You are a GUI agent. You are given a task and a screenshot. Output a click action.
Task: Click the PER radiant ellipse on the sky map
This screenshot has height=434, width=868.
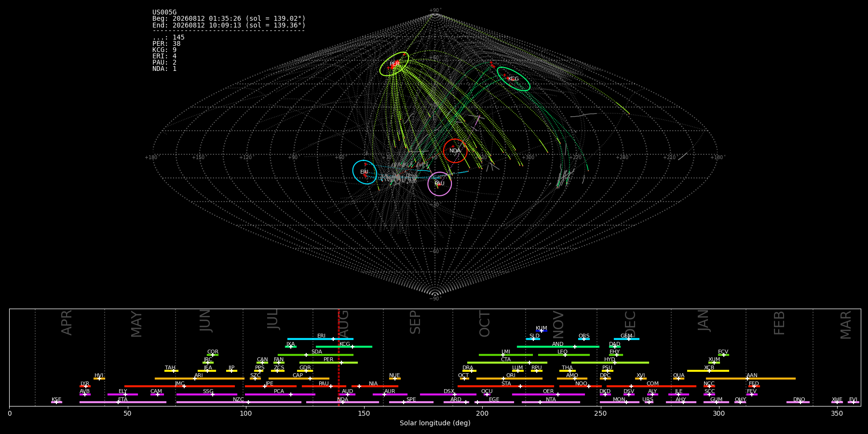tap(394, 64)
